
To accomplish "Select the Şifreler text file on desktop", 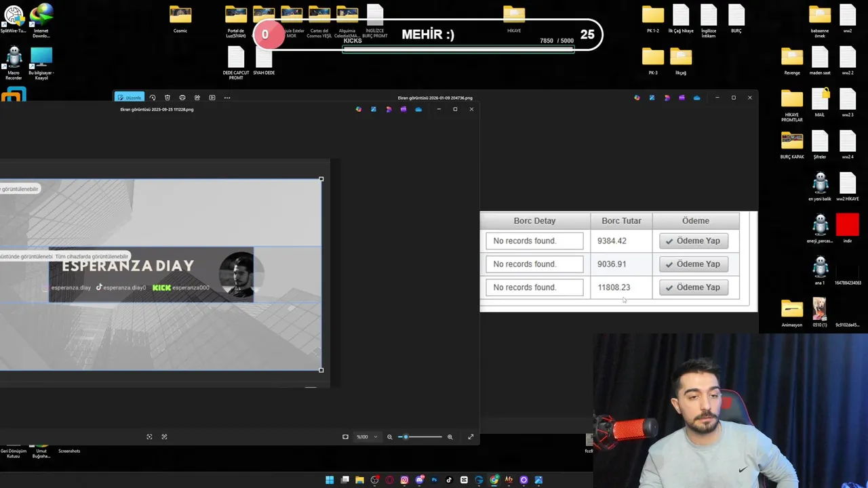I will click(x=820, y=145).
